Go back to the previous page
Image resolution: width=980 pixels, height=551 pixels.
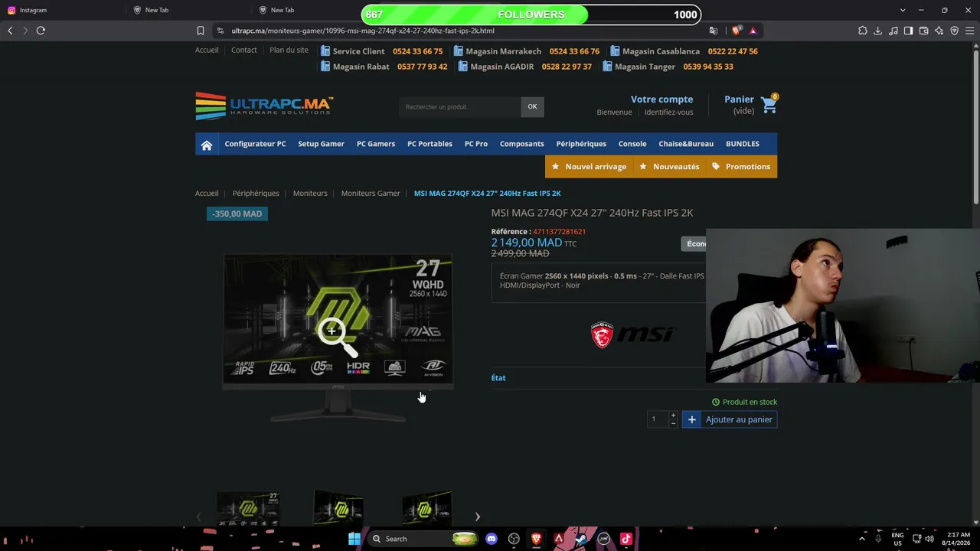click(x=10, y=31)
